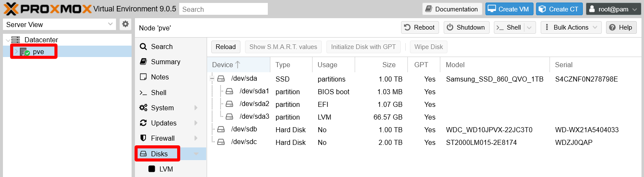Image resolution: width=644 pixels, height=177 pixels.
Task: Open the Server View gear settings
Action: coord(125,25)
